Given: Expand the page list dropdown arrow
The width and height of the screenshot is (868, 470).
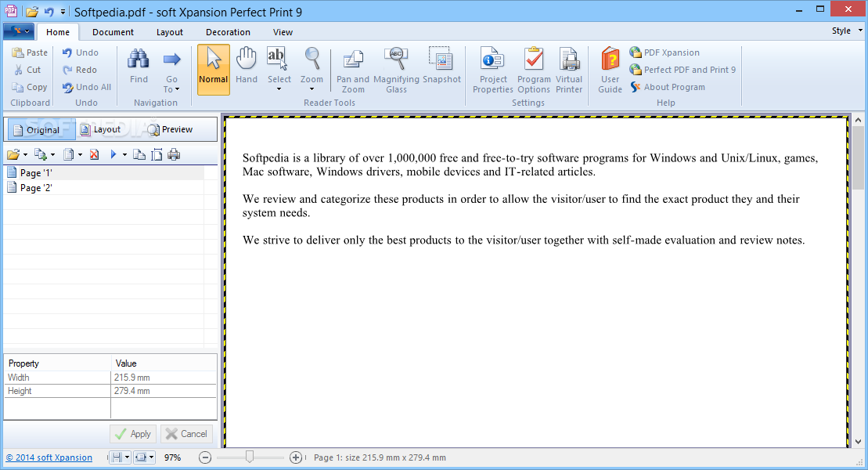Looking at the screenshot, I should (x=81, y=155).
